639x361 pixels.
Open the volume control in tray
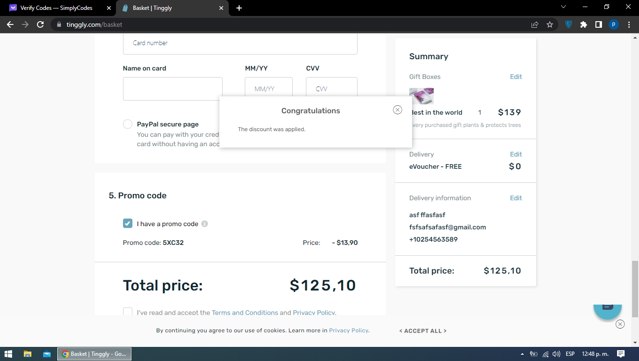coord(556,354)
